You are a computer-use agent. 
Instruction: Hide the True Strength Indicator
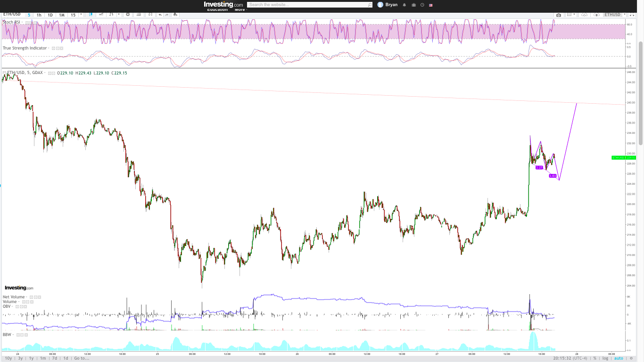pyautogui.click(x=53, y=48)
